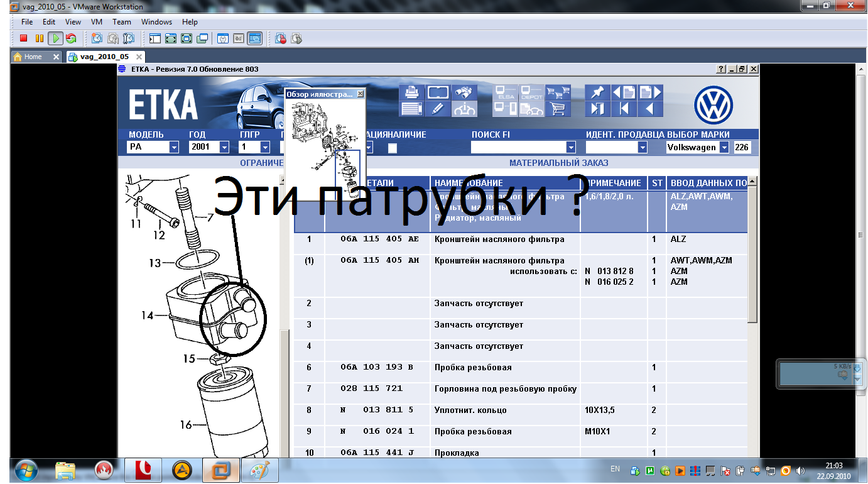This screenshot has height=484, width=868.
Task: Click callout number 14 in the illustration
Action: pos(147,315)
